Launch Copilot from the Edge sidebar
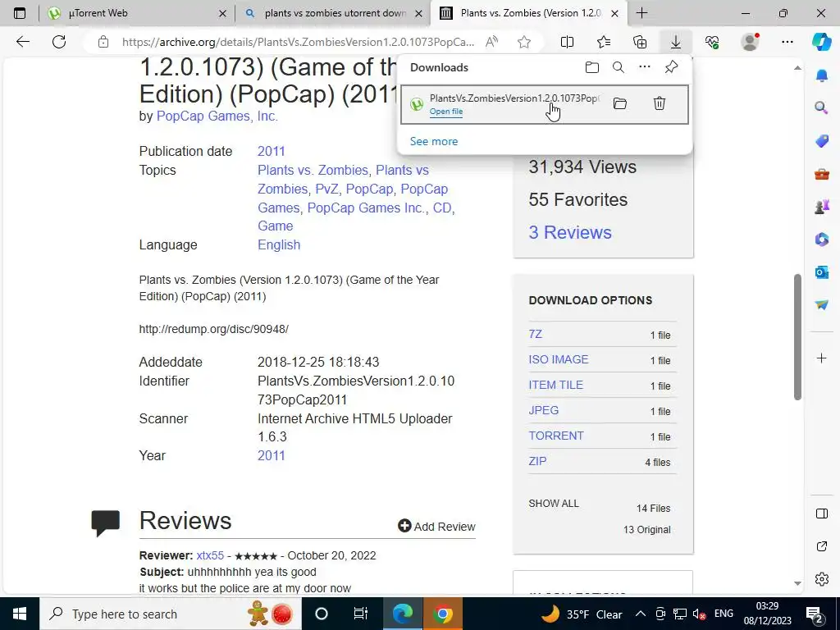 (822, 42)
